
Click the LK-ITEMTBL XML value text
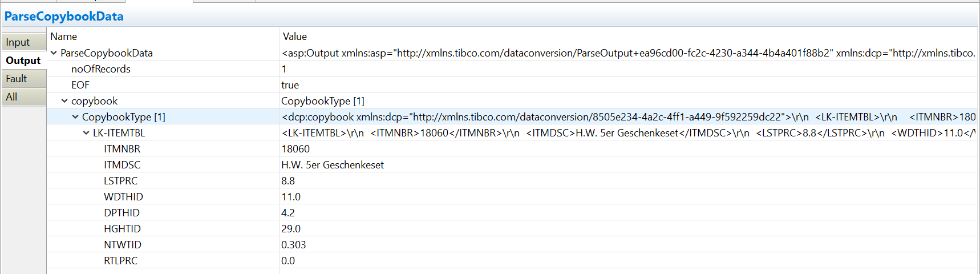click(x=629, y=133)
